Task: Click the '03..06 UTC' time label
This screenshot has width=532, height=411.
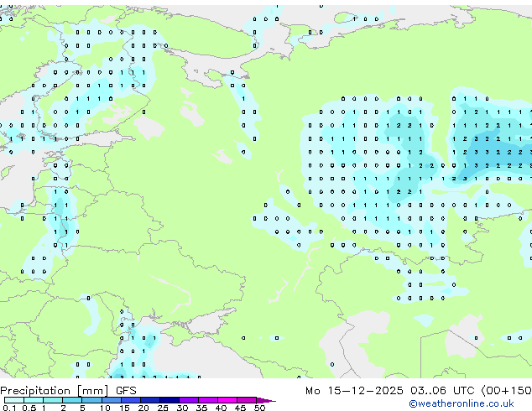Action: [x=442, y=391]
